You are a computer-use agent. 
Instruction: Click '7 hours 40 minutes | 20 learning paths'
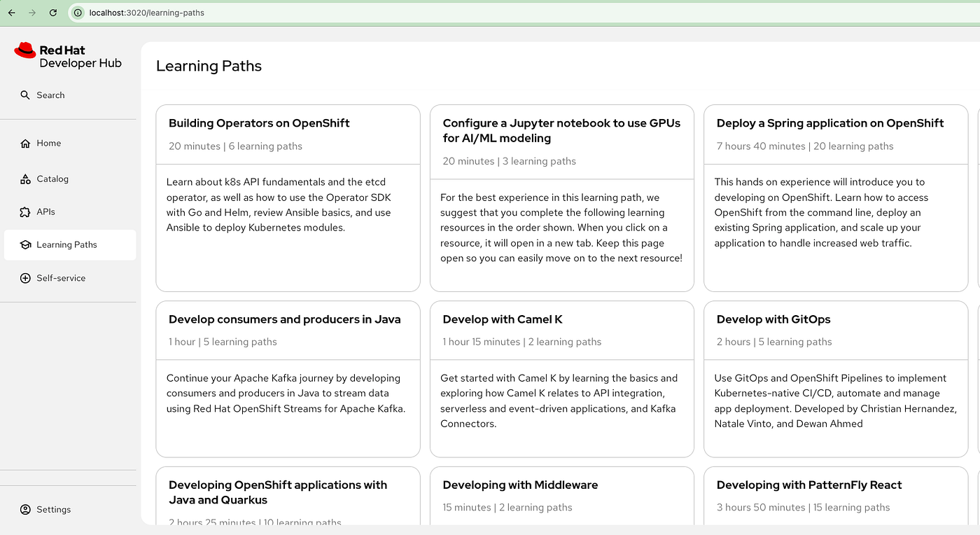point(805,146)
